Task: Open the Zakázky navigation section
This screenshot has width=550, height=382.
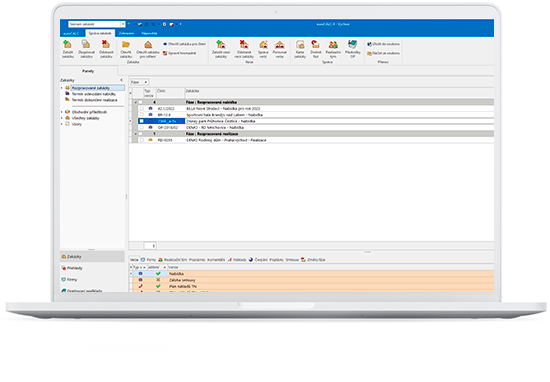Action: point(92,257)
